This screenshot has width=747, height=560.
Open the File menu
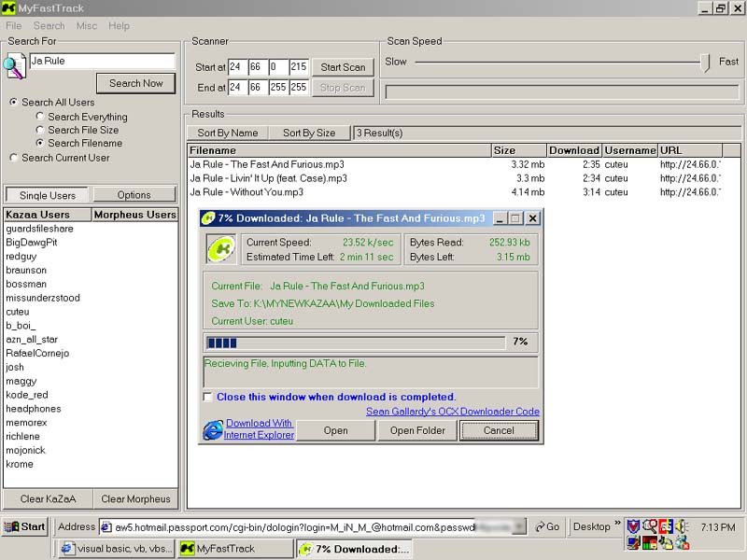tap(13, 26)
